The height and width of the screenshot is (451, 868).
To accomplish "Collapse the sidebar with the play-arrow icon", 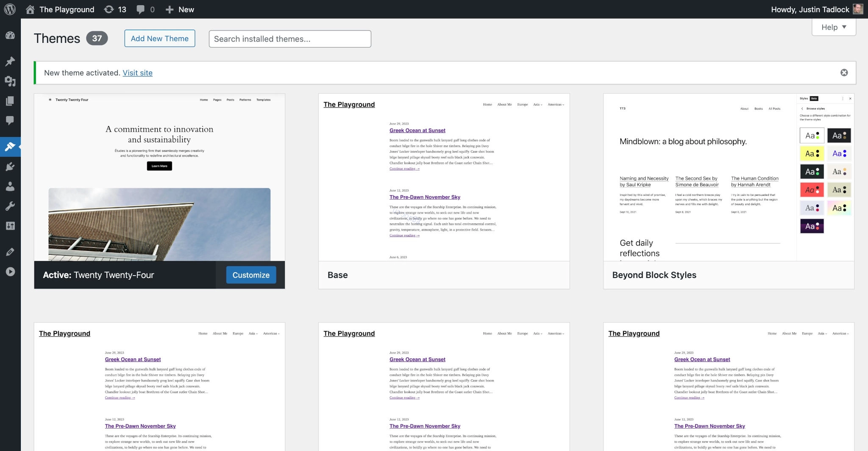I will click(x=10, y=272).
